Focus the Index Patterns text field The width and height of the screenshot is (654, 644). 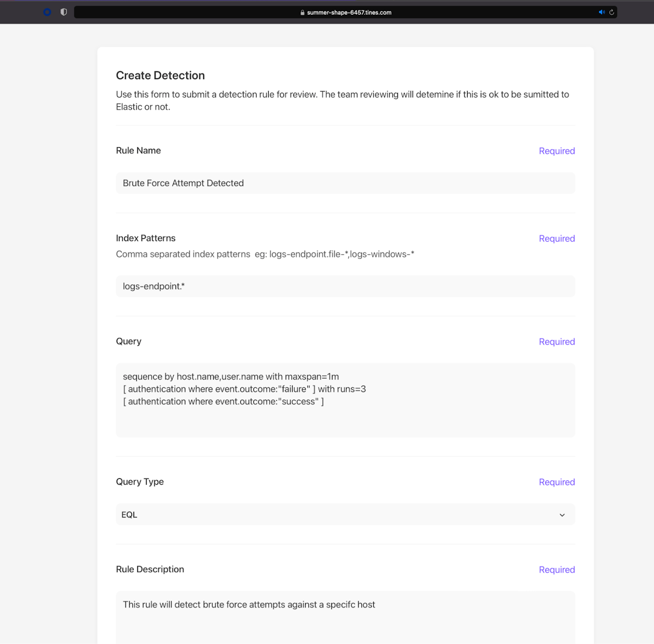click(345, 286)
